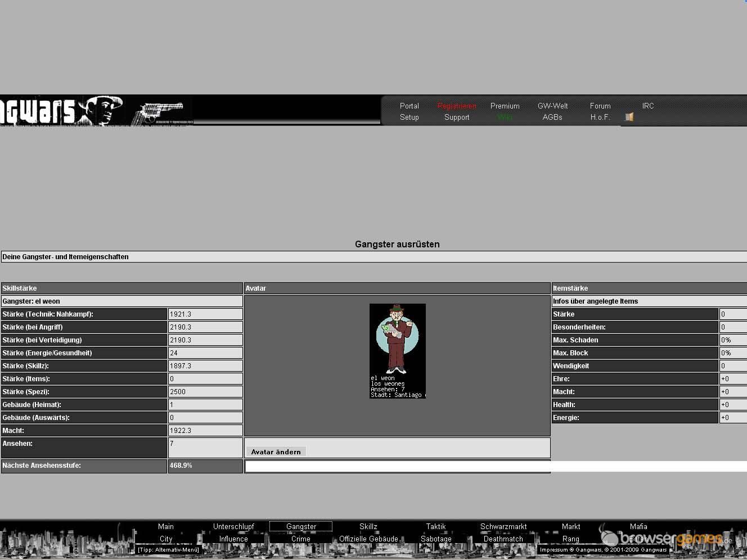Click the Avatar panel header
Screen dimensions: 747x560
tap(397, 288)
